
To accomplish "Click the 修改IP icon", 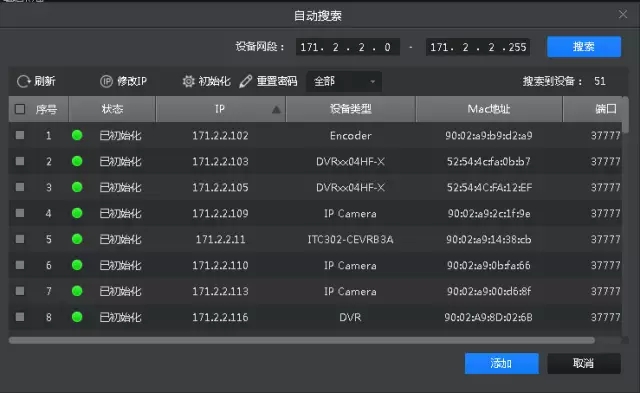I will pos(106,81).
